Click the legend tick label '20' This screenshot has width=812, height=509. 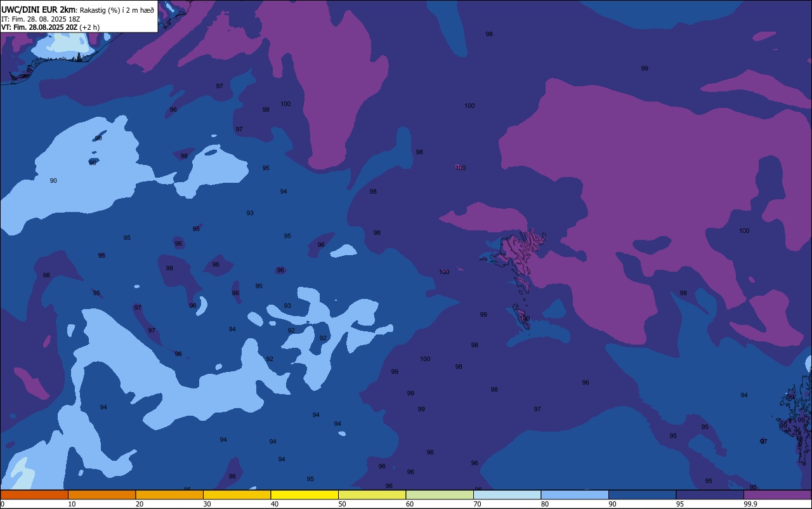coord(140,504)
